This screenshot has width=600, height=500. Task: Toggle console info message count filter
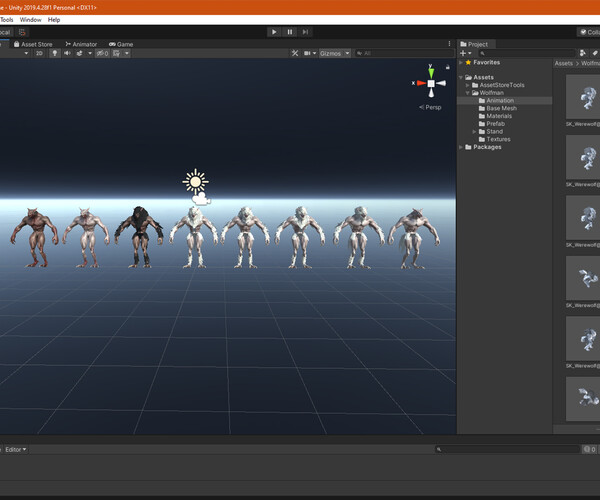[x=589, y=449]
